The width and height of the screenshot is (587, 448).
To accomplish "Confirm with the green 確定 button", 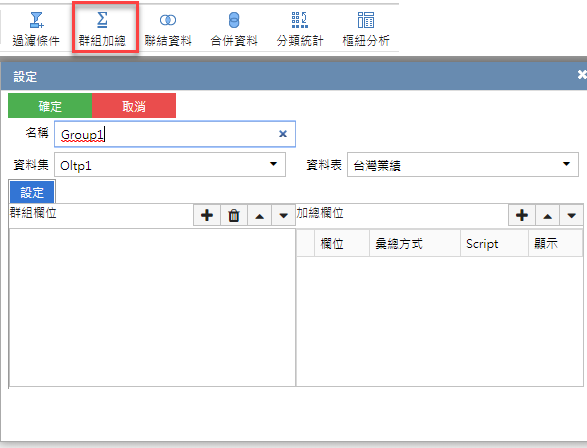I will [x=50, y=106].
